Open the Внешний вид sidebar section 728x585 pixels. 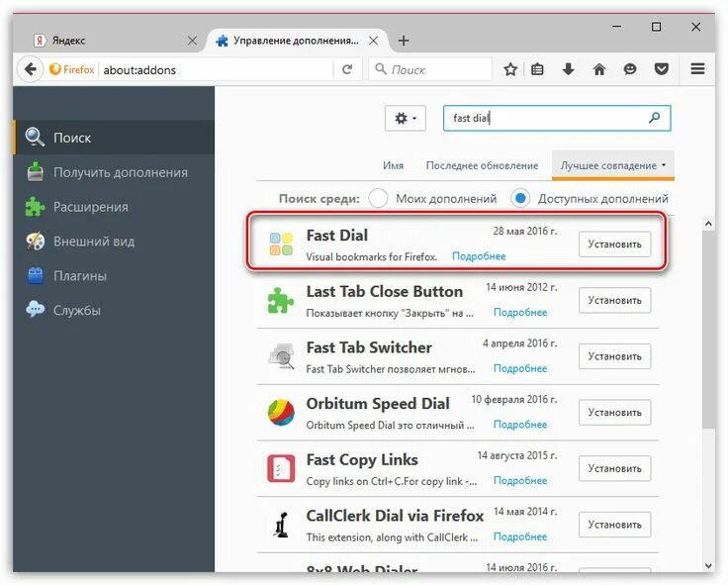point(114,242)
